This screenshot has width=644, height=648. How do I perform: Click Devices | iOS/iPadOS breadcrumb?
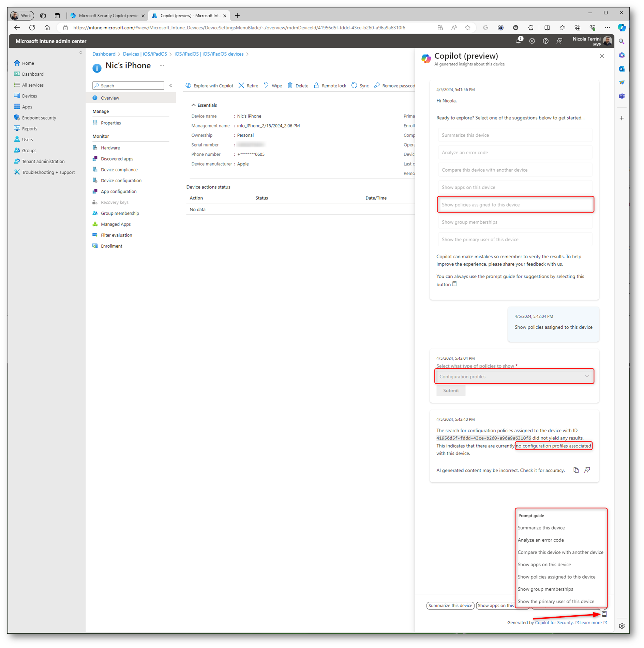pyautogui.click(x=145, y=54)
